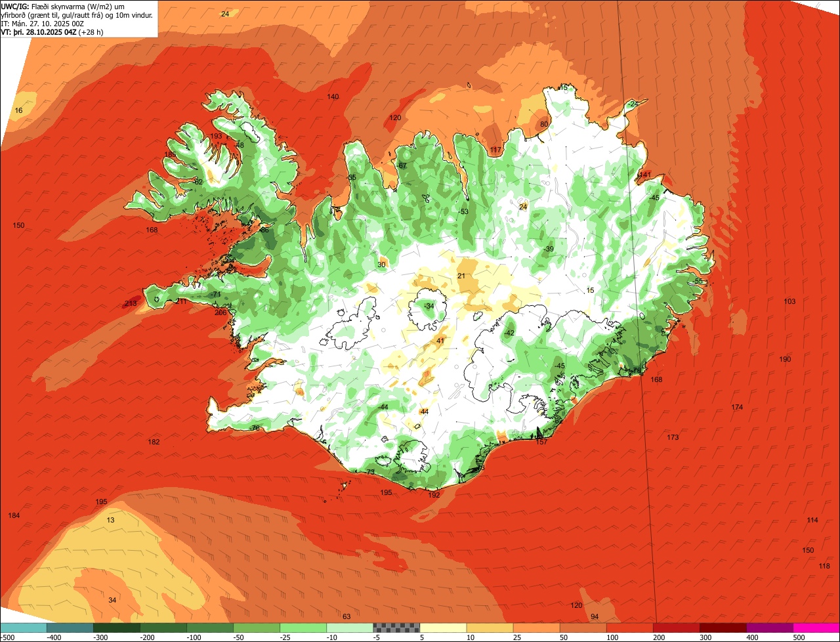The height and width of the screenshot is (642, 840).
Task: Click the map value 206 on the west coast
Action: pos(220,312)
